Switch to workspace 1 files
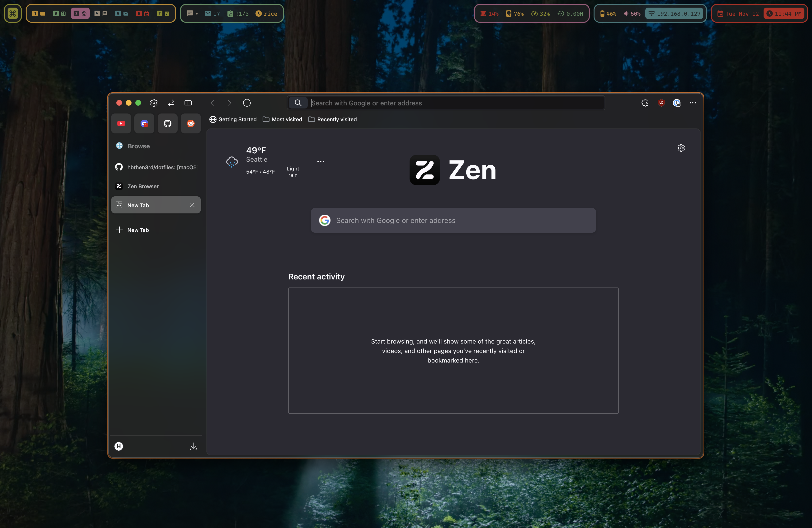Screen dimensions: 812x528 [38, 14]
